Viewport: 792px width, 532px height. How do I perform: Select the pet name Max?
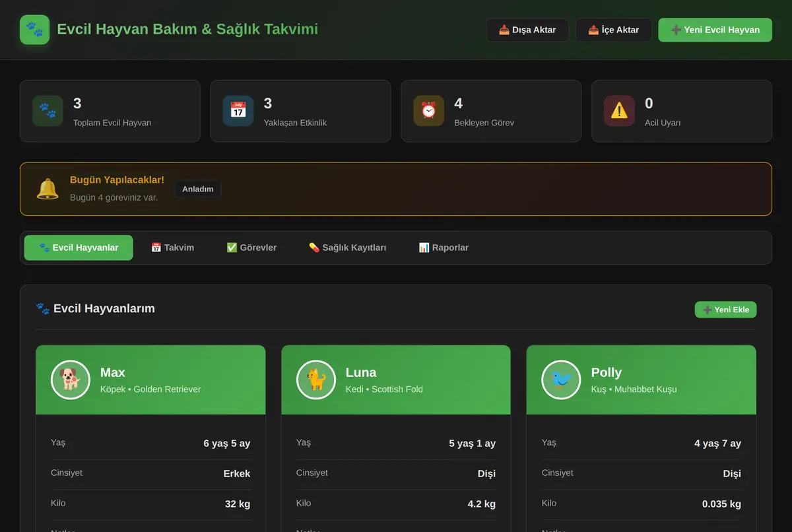(x=113, y=372)
